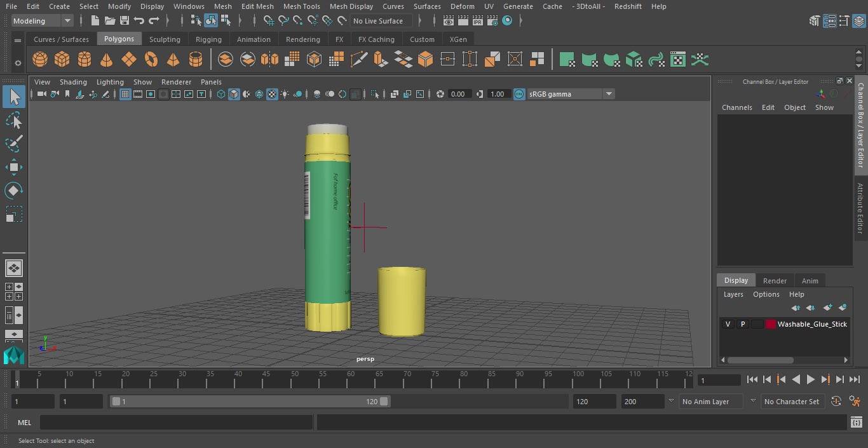
Task: Click the Maya home logo icon
Action: point(13,355)
